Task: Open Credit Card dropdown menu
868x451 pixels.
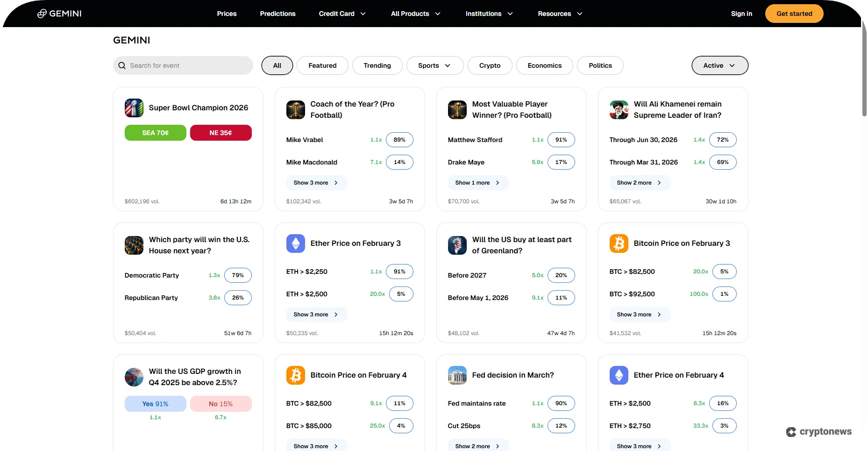Action: [x=342, y=14]
